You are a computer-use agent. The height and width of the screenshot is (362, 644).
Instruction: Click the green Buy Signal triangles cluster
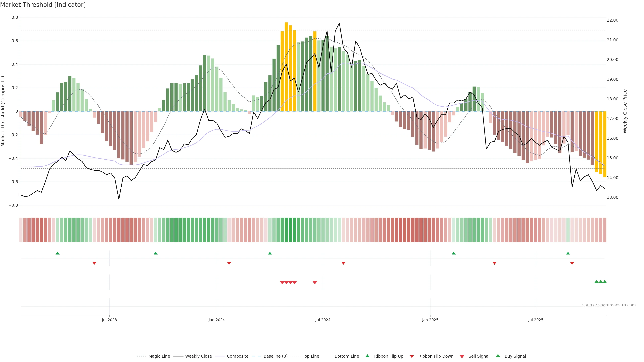[x=601, y=282]
